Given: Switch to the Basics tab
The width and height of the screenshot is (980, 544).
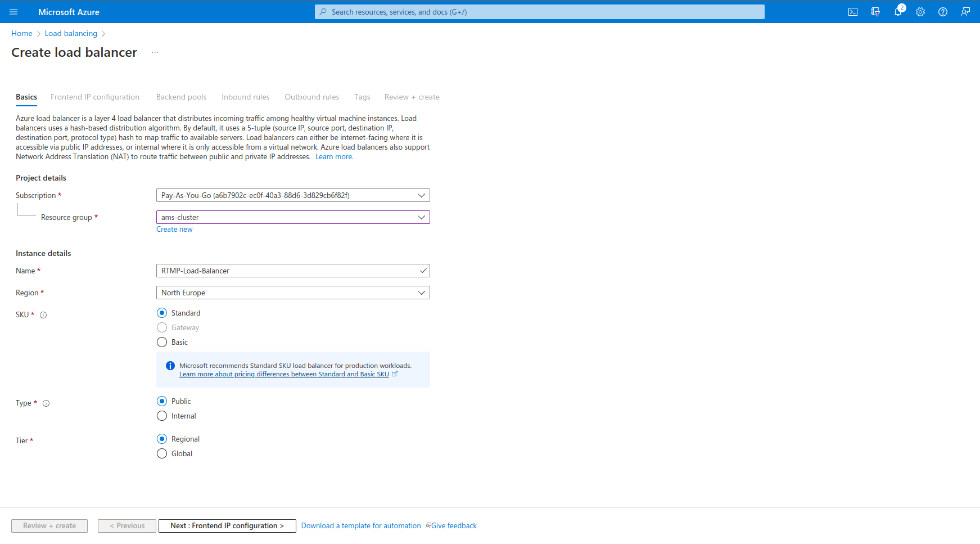Looking at the screenshot, I should coord(26,97).
